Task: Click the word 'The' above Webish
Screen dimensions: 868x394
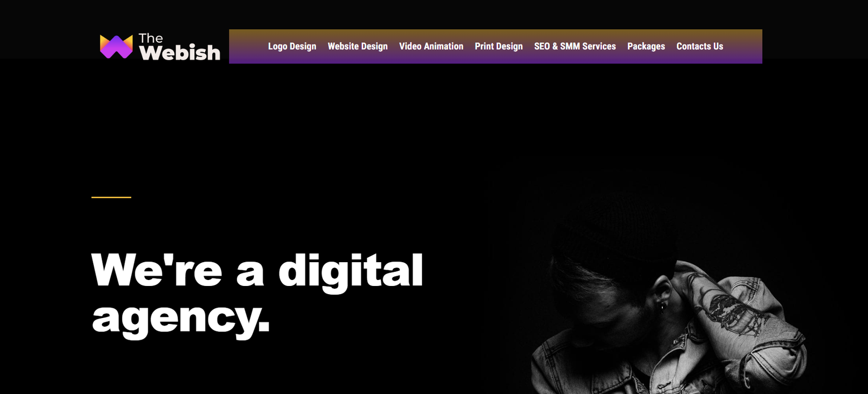Action: [x=150, y=38]
